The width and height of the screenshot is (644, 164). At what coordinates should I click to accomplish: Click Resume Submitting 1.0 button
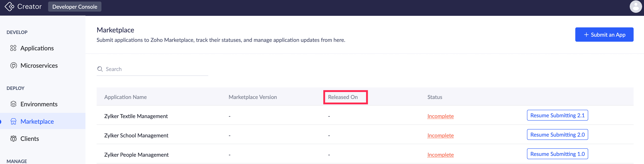(x=558, y=154)
